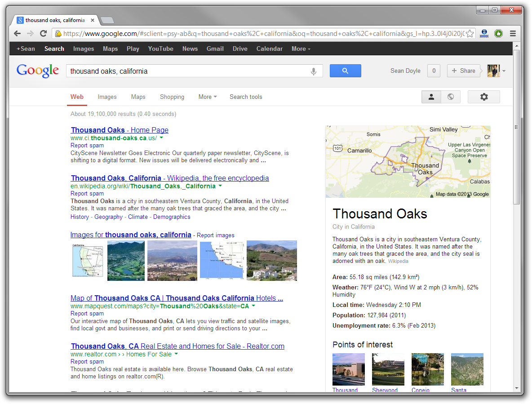Image resolution: width=532 pixels, height=404 pixels.
Task: Click +Sean in the top bar
Action: tap(26, 49)
